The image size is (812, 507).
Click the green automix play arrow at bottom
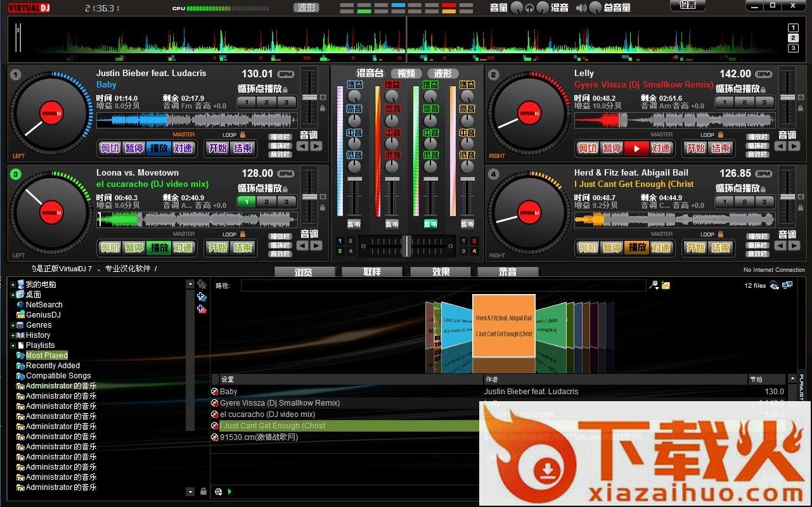point(229,491)
